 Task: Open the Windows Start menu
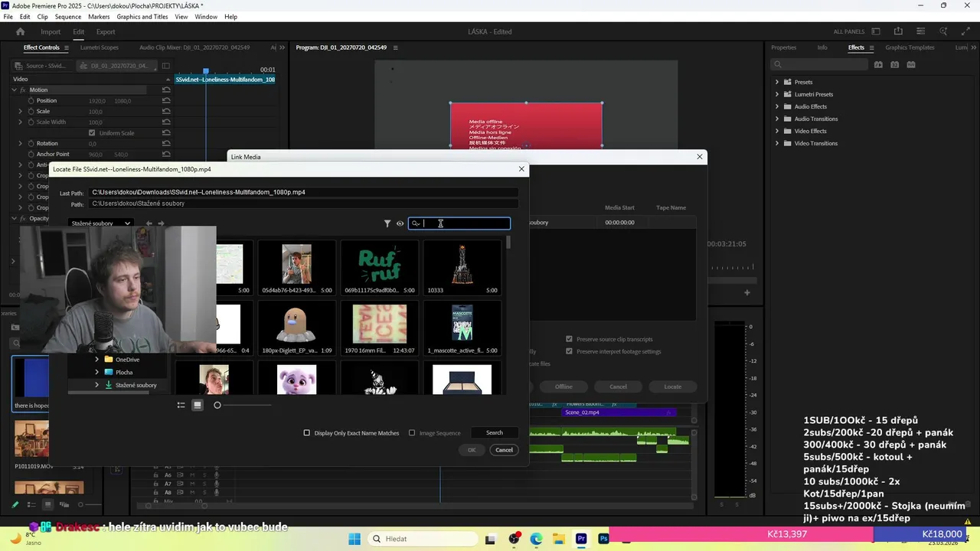coord(354,539)
